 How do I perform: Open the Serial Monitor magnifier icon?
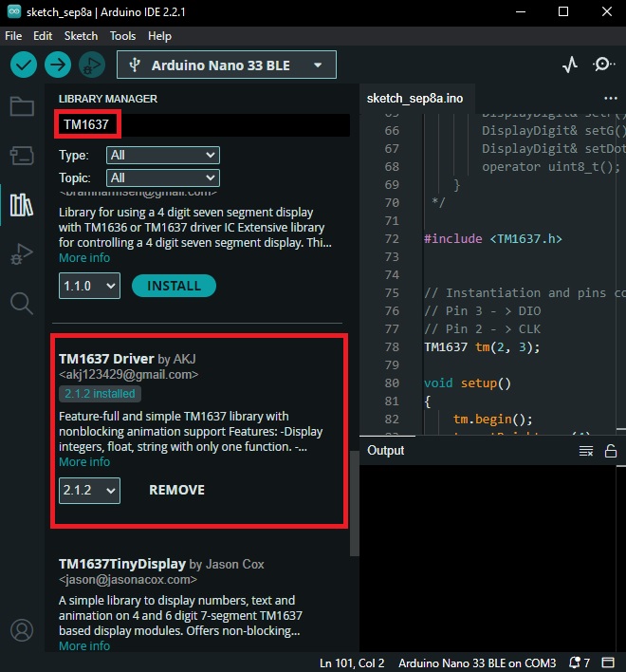click(604, 65)
